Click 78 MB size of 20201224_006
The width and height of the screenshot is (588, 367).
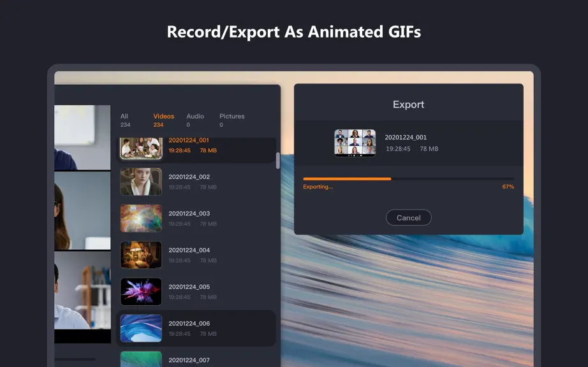[x=208, y=334]
